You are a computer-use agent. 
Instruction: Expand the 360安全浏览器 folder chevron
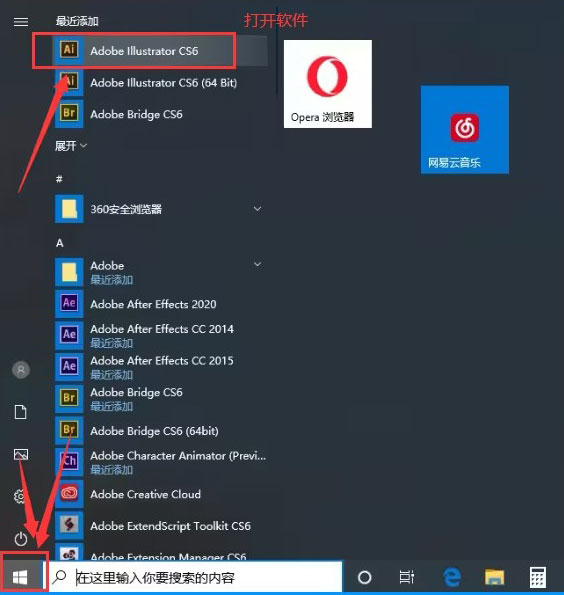pyautogui.click(x=257, y=209)
